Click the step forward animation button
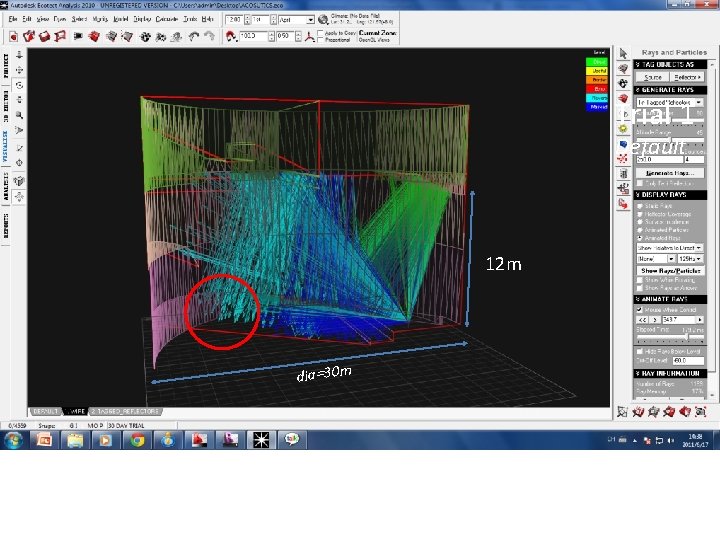 pyautogui.click(x=656, y=320)
